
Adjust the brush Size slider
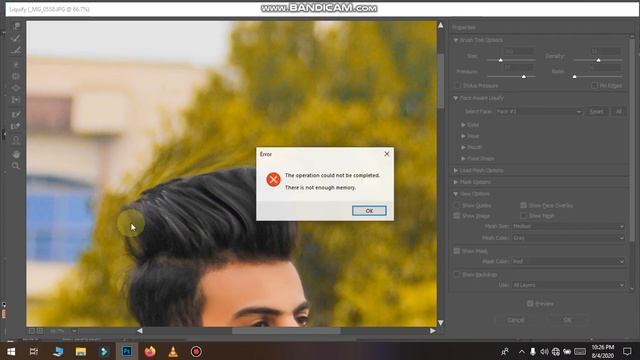pos(511,60)
